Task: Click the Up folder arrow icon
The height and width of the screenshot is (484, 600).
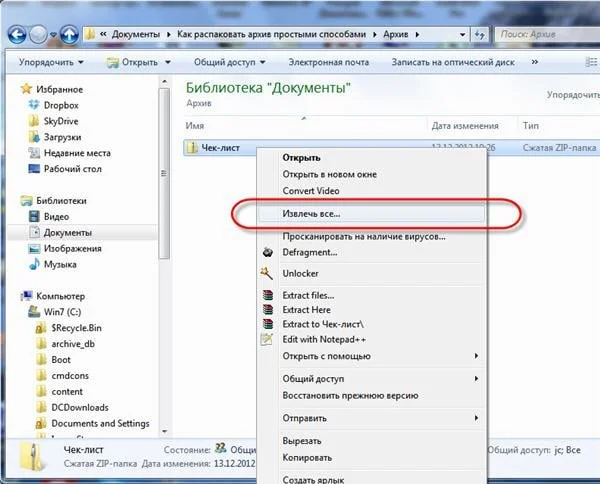Action: 69,35
